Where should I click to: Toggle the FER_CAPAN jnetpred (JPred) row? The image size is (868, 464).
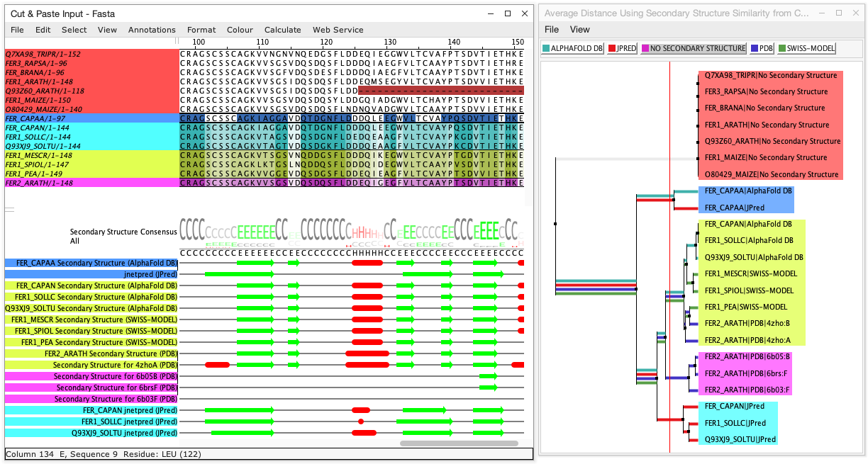tap(128, 410)
